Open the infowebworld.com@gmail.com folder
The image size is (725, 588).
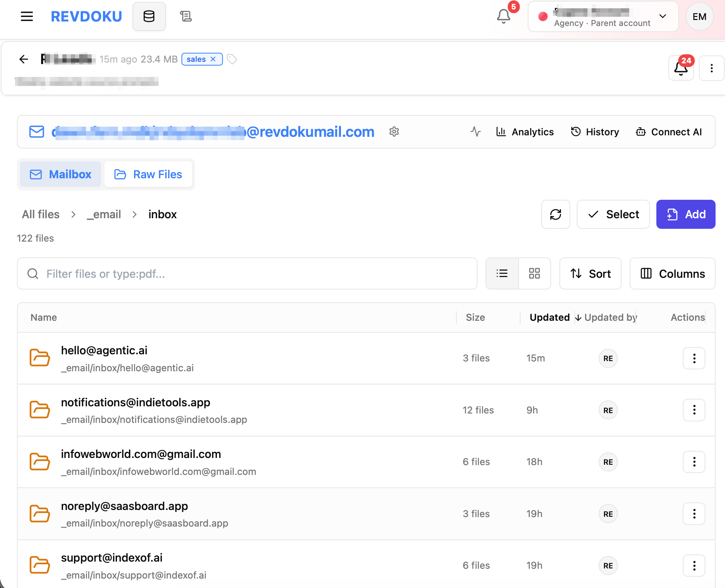point(141,454)
